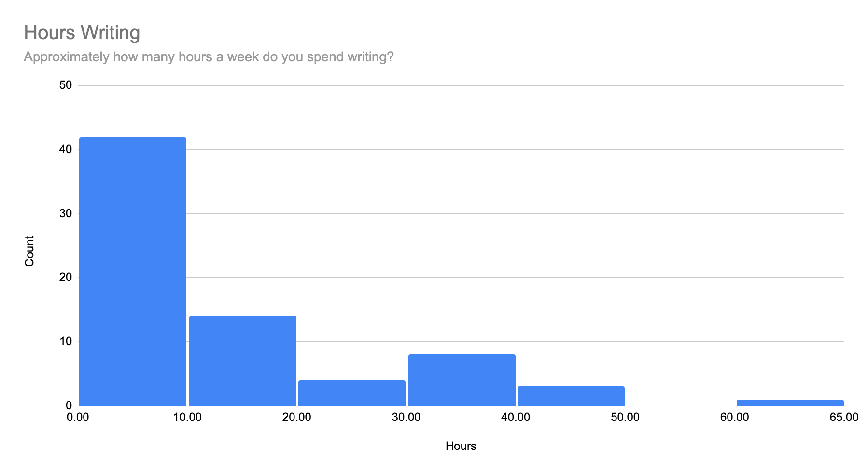
Task: Click the "Hours Writing" chart title
Action: [82, 33]
